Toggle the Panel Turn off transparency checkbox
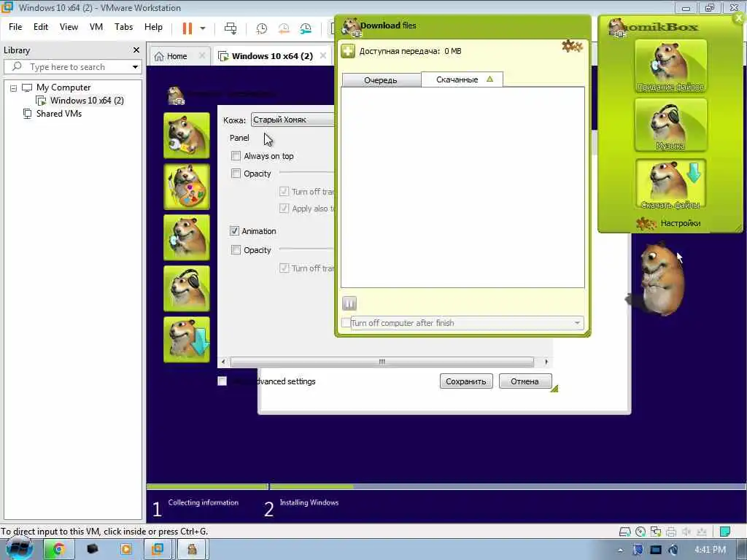747x560 pixels. pyautogui.click(x=284, y=192)
